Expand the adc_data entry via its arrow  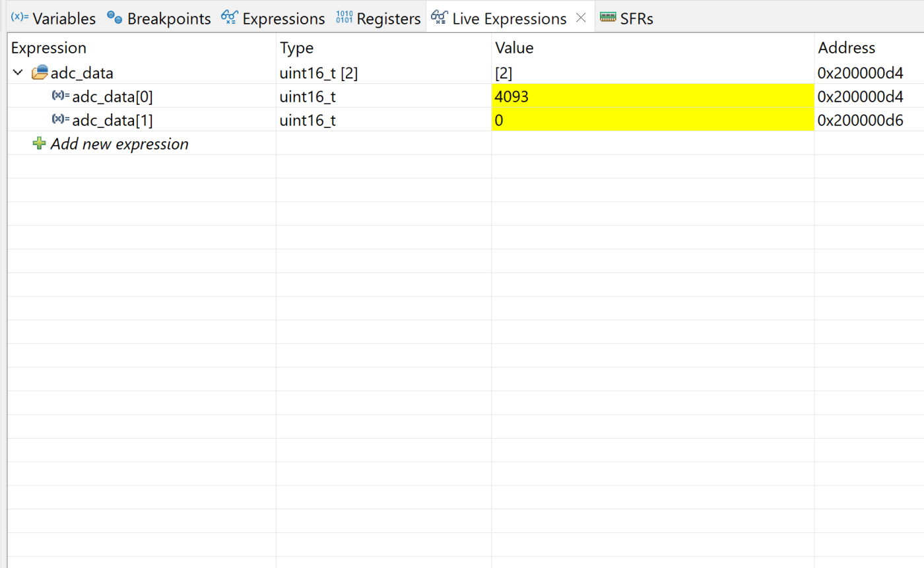coord(16,73)
